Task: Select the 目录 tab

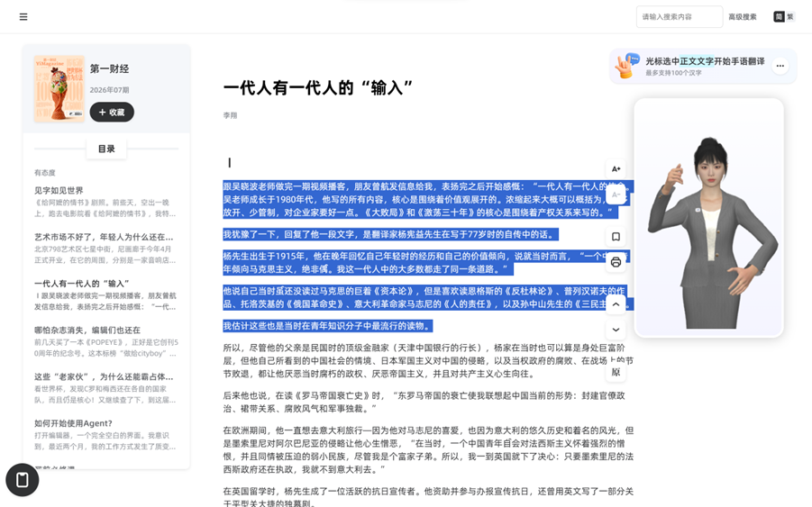Action: [106, 149]
